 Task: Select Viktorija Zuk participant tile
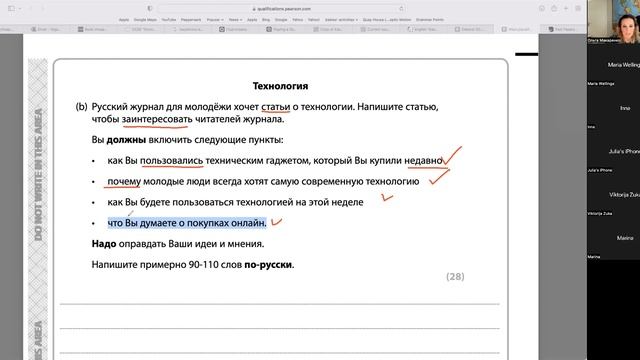tap(613, 194)
